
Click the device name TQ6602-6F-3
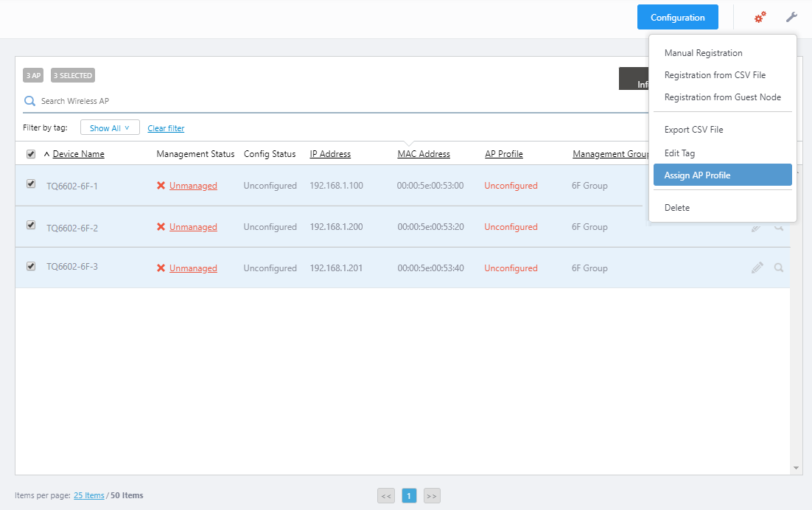72,267
